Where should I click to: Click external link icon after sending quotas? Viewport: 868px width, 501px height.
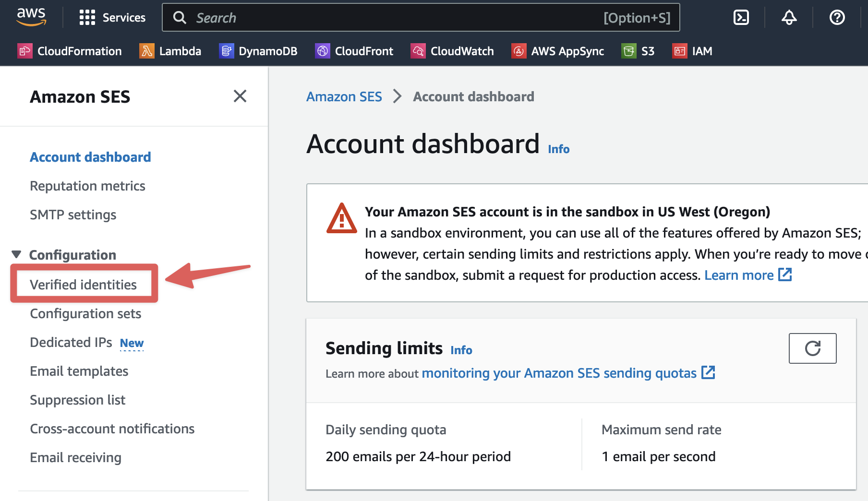tap(708, 372)
